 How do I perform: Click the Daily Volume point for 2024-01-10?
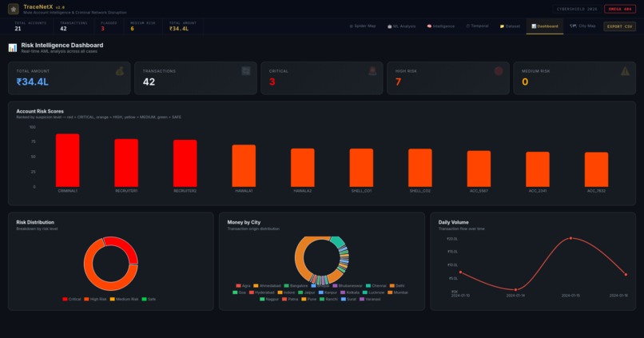click(460, 272)
